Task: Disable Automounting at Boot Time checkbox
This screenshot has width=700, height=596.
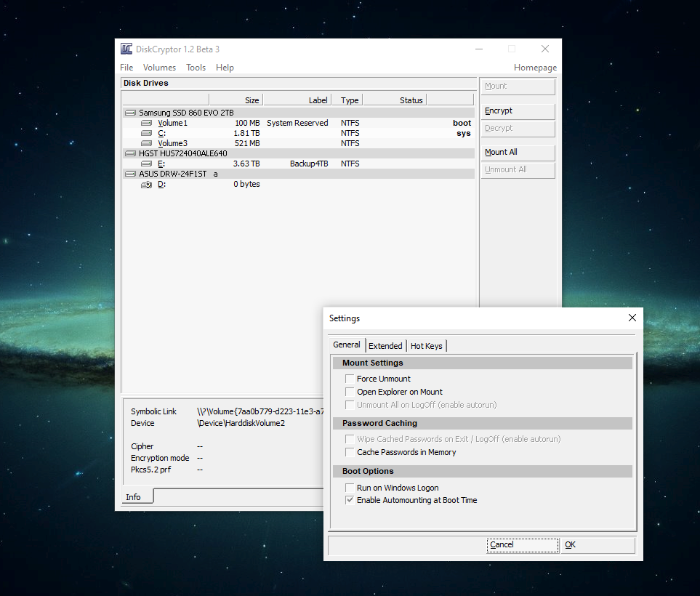Action: [350, 501]
